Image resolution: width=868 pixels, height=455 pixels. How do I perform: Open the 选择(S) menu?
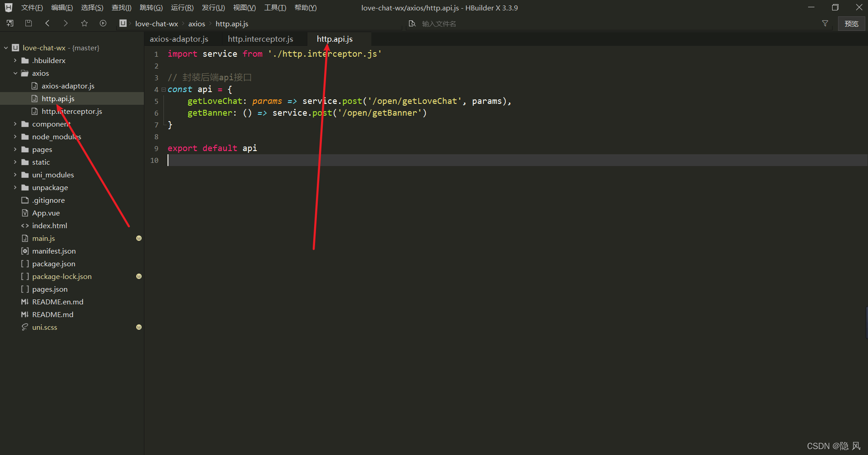click(x=92, y=8)
